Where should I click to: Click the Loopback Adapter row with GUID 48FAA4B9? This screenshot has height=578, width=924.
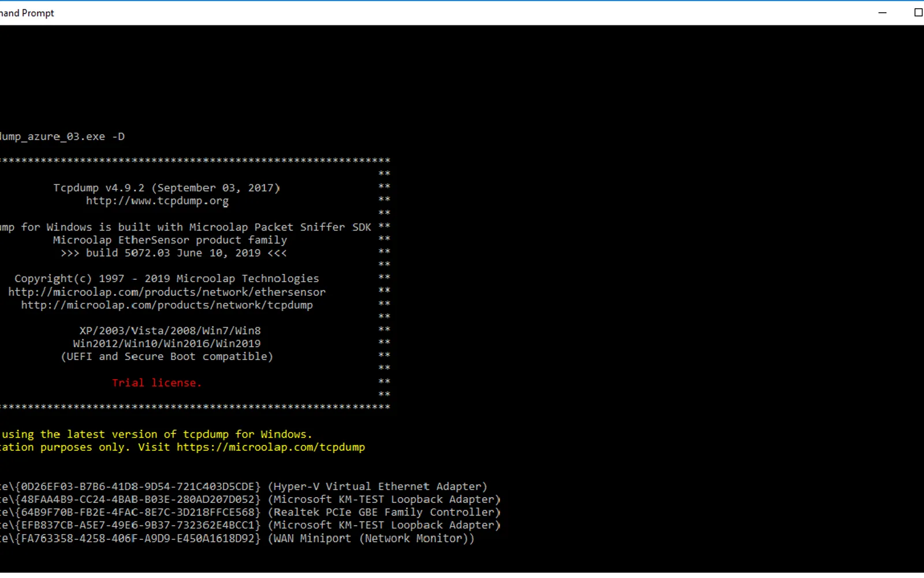pos(250,499)
